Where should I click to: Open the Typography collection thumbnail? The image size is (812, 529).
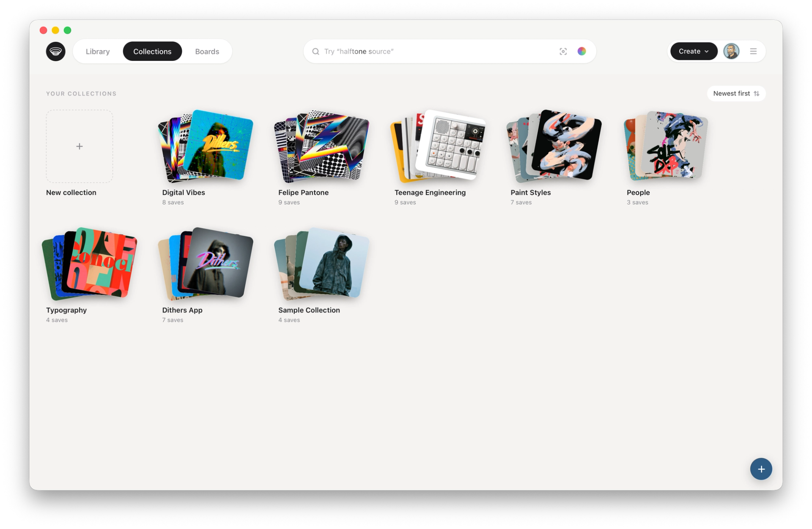click(90, 264)
